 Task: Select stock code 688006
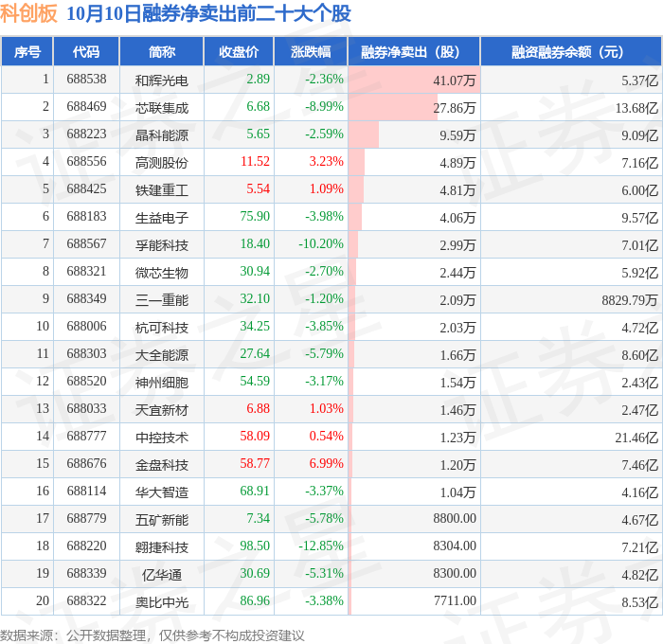tap(86, 327)
